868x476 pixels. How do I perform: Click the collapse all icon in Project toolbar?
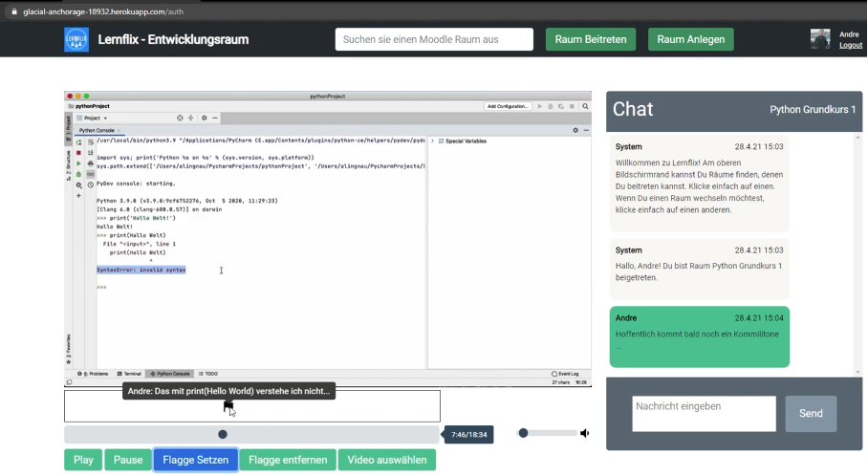[191, 118]
